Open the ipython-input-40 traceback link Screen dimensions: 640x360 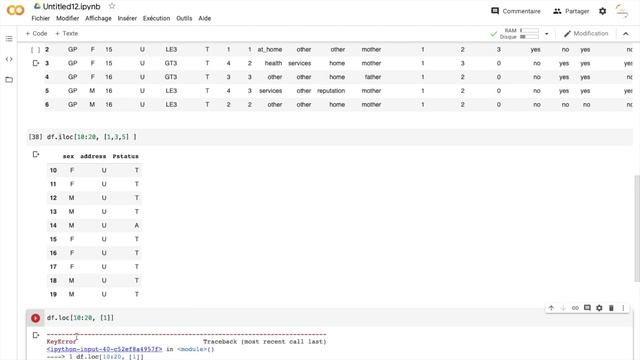click(x=104, y=349)
